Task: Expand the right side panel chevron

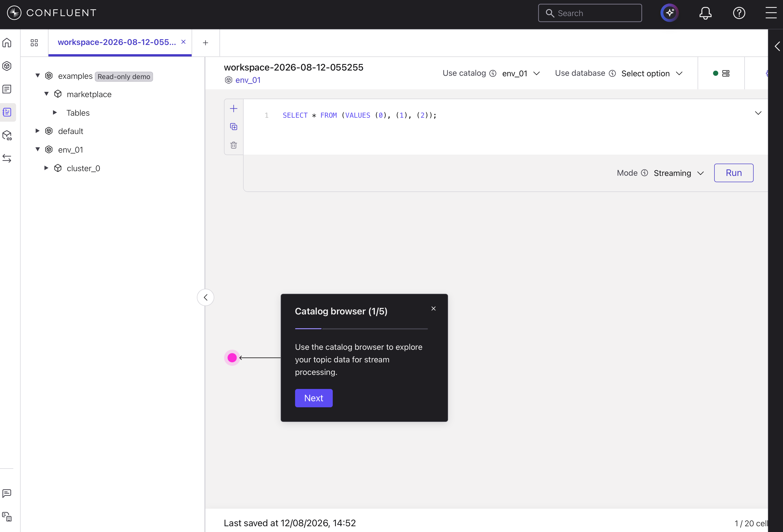Action: tap(777, 46)
